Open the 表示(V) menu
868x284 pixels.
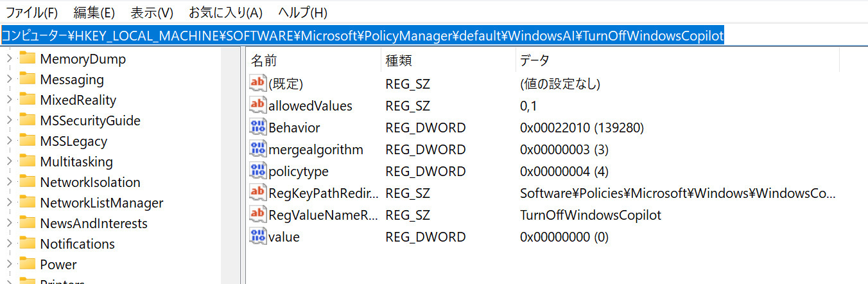tap(152, 12)
